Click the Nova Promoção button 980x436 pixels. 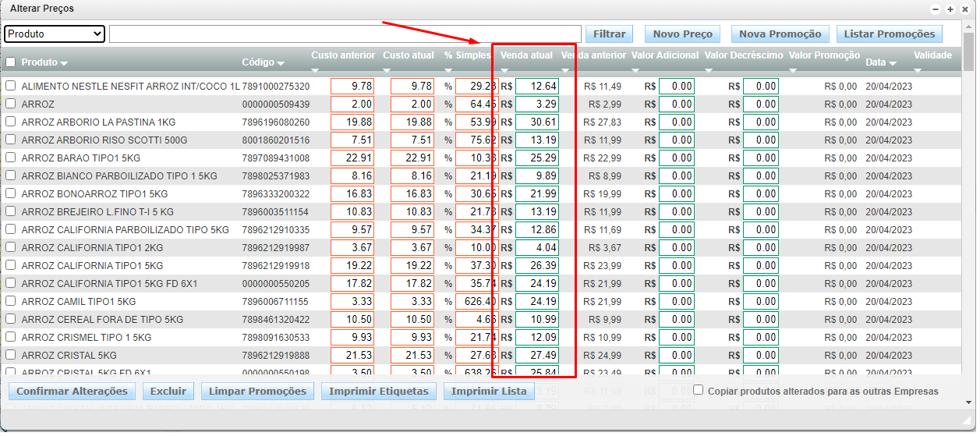point(780,34)
